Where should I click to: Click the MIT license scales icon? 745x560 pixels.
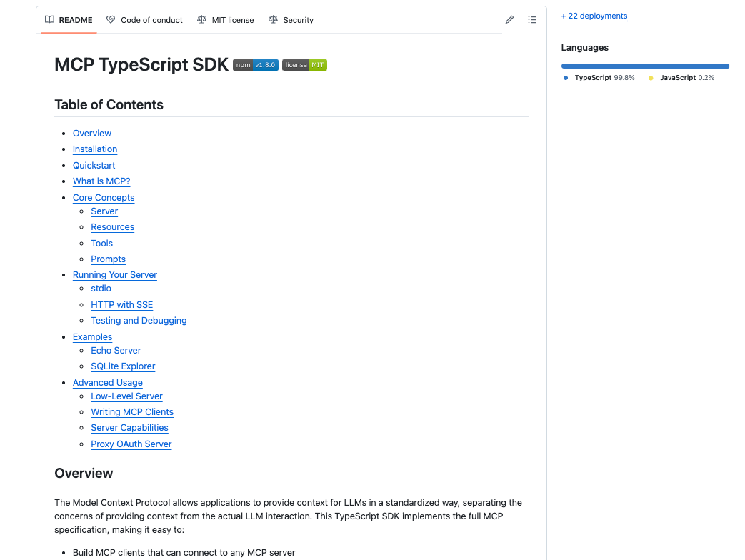tap(201, 20)
